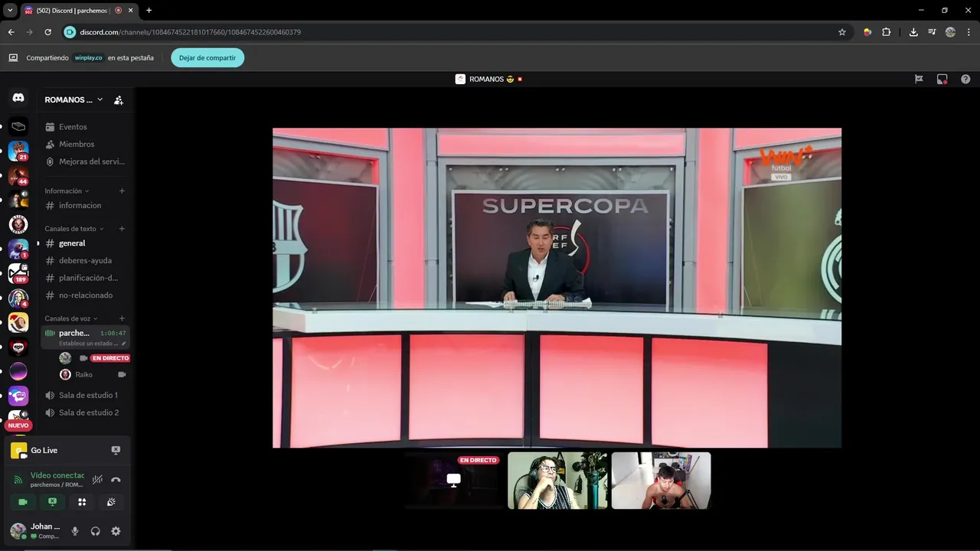Open the inbox icon in Discord header
Viewport: 980px width, 551px height.
click(x=942, y=79)
